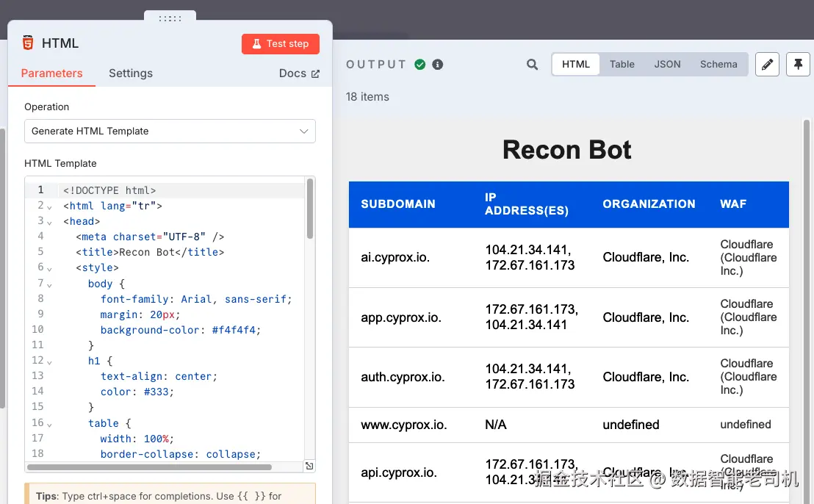Screen dimensions: 814x504
Task: Click the border-collapse: collapse code line
Action: click(x=181, y=454)
